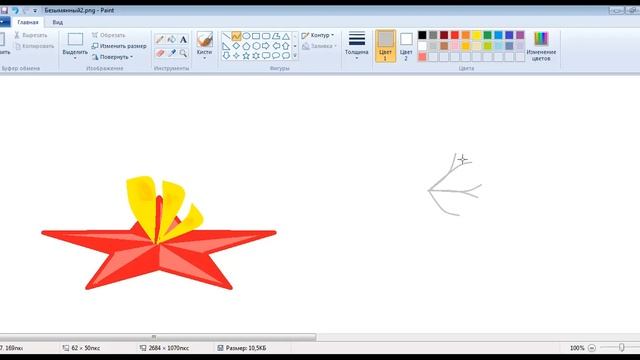Click the Undo arrow in the title bar
Screen dimensions: 640x360
[15, 10]
